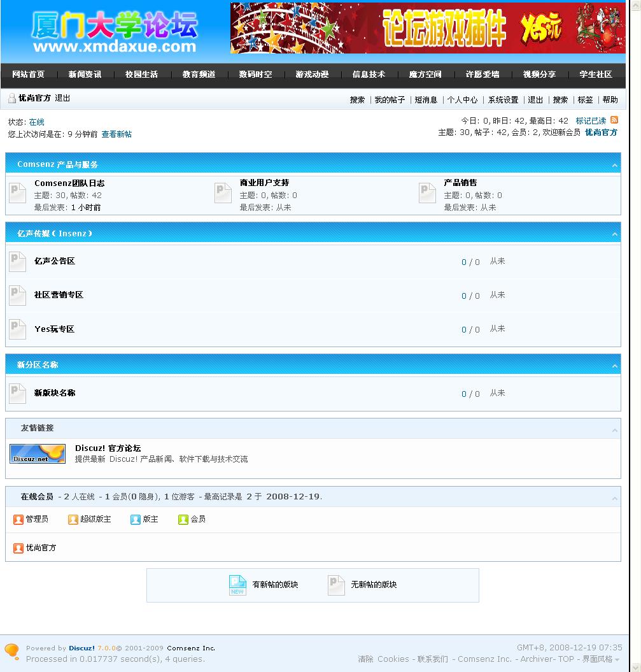Click 1 小时前 last post link
Image resolution: width=641 pixels, height=672 pixels.
[86, 208]
